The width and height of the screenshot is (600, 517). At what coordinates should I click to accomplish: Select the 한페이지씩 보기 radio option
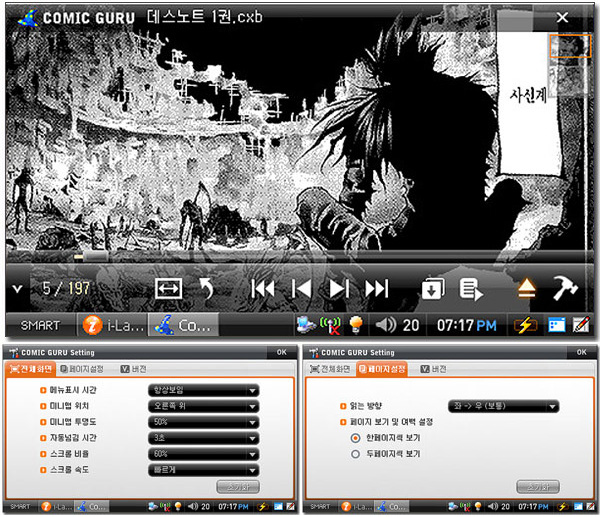(355, 438)
